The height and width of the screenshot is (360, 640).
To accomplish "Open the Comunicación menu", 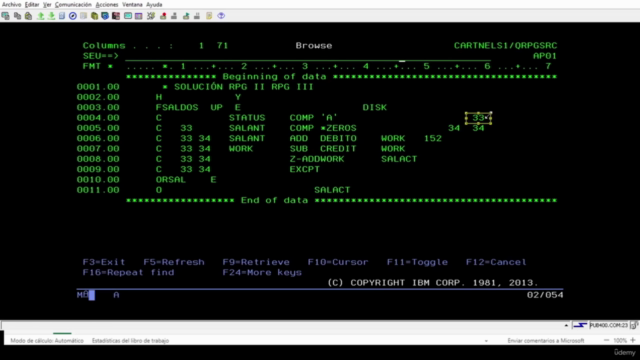I will tap(73, 4).
